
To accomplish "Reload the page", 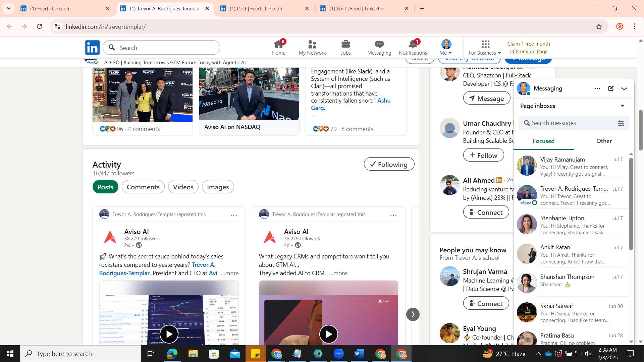I will 39,26.
